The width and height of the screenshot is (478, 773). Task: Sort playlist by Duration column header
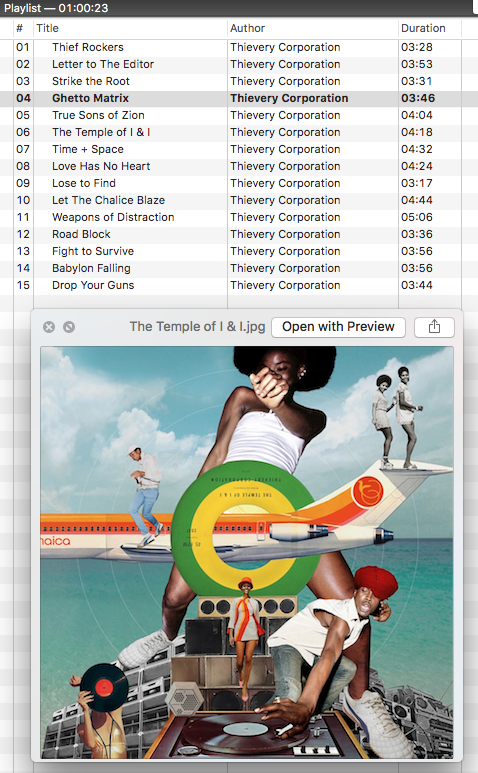point(430,28)
